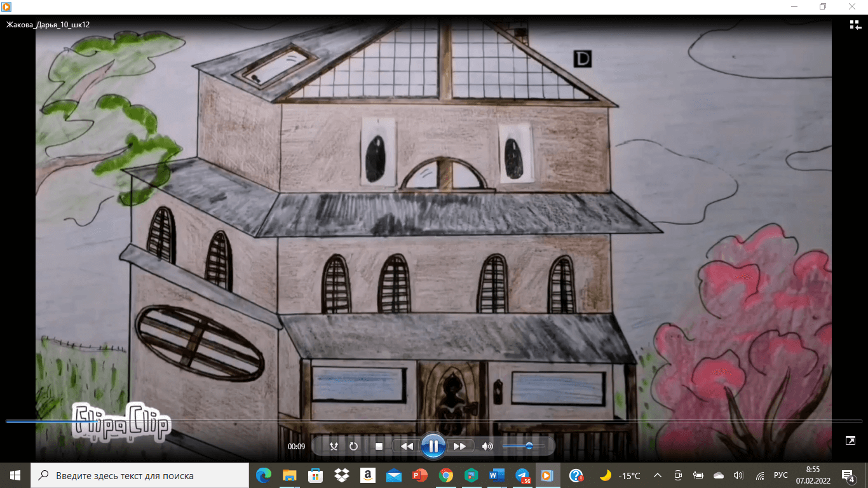Open Google Chrome from the taskbar
Viewport: 868px width, 488px height.
pos(445,475)
